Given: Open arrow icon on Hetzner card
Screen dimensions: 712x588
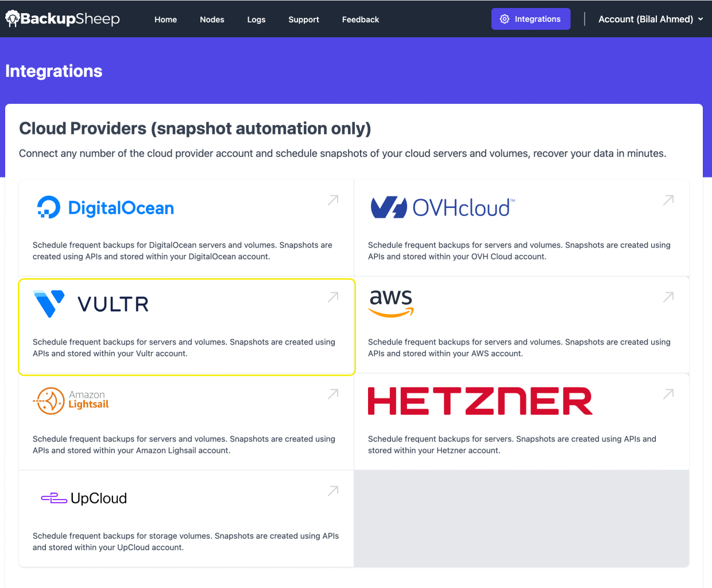Looking at the screenshot, I should pos(668,394).
